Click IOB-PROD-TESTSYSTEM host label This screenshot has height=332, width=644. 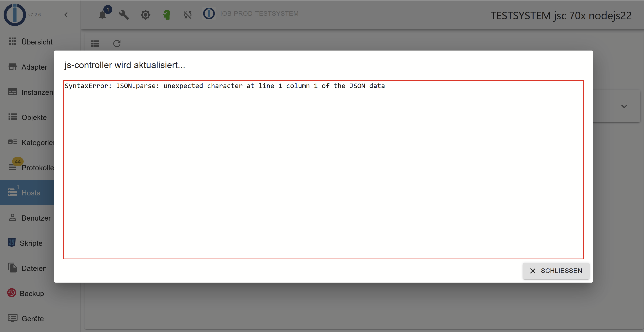[259, 13]
